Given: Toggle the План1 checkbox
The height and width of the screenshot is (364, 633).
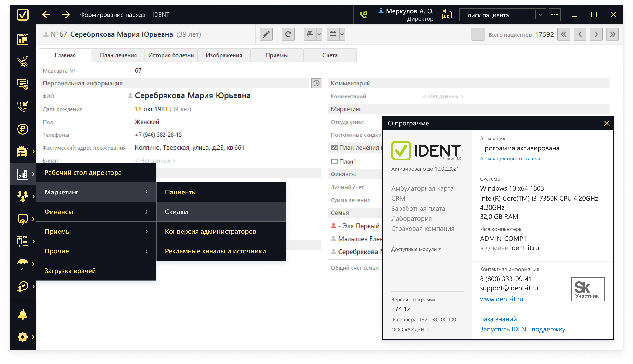Looking at the screenshot, I should point(334,161).
